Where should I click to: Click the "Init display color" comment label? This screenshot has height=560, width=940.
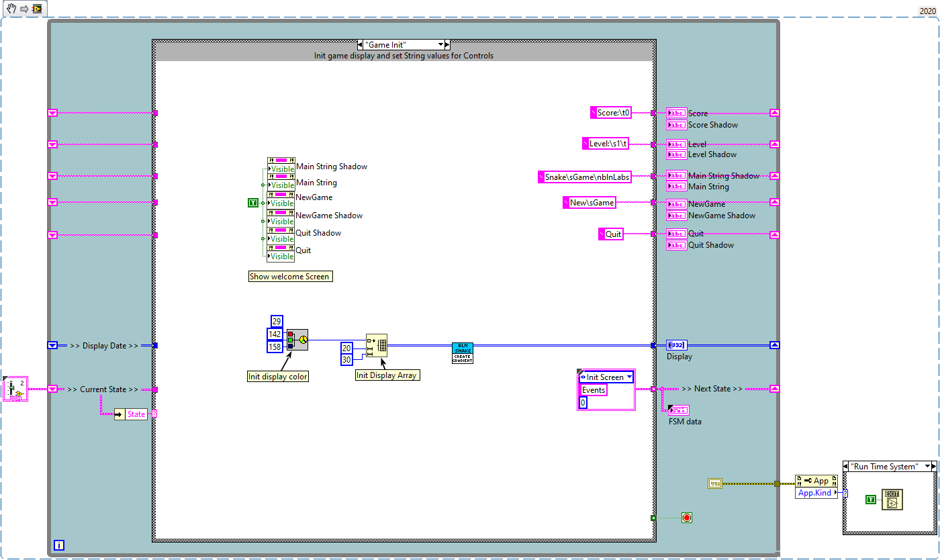(x=278, y=377)
